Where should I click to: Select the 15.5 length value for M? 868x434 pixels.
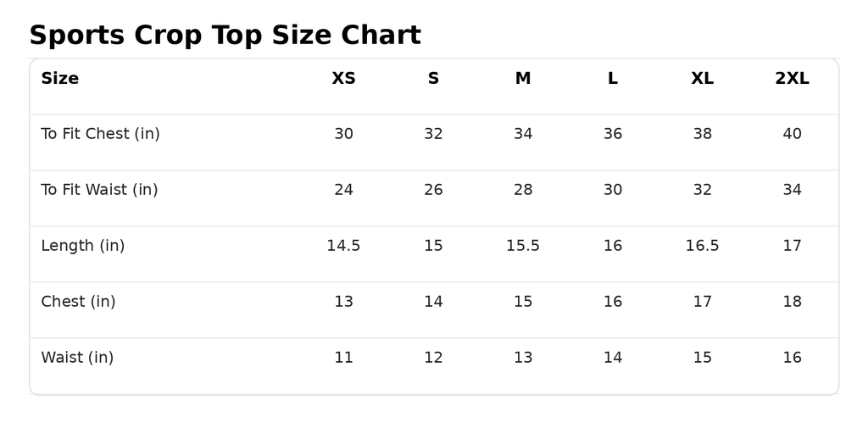coord(523,246)
